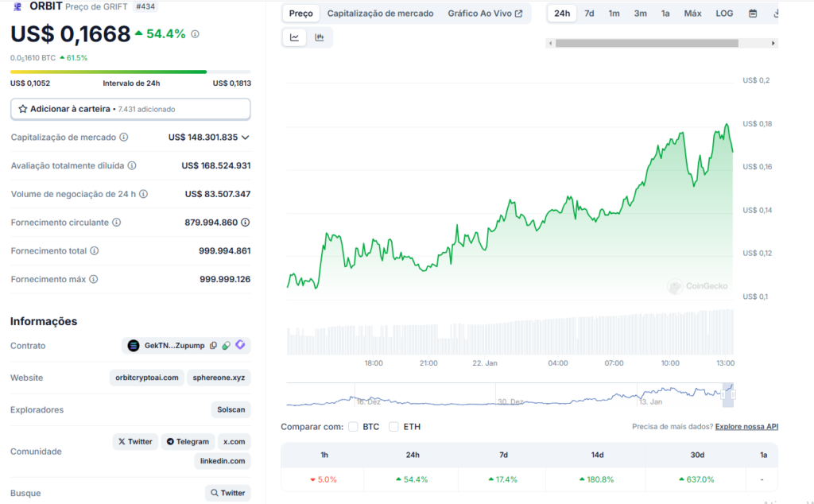814x504 pixels.
Task: Show info for Fornecimento circulante label
Action: point(117,222)
